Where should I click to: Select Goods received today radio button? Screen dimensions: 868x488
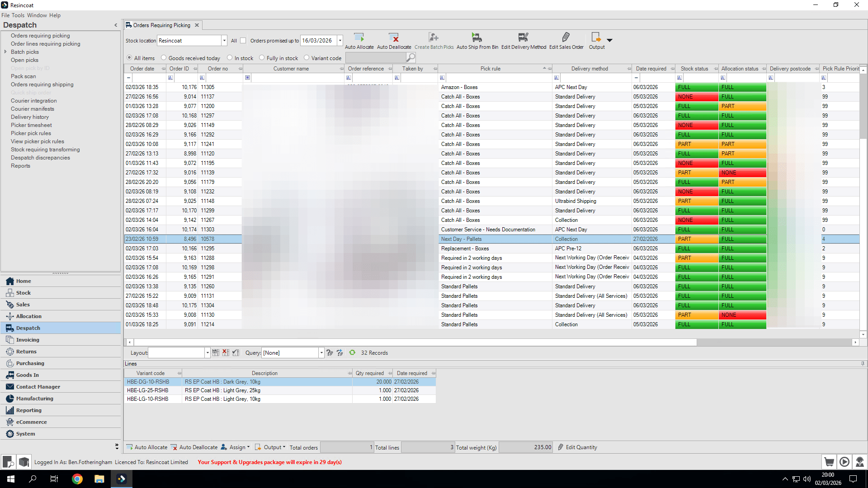click(x=164, y=58)
